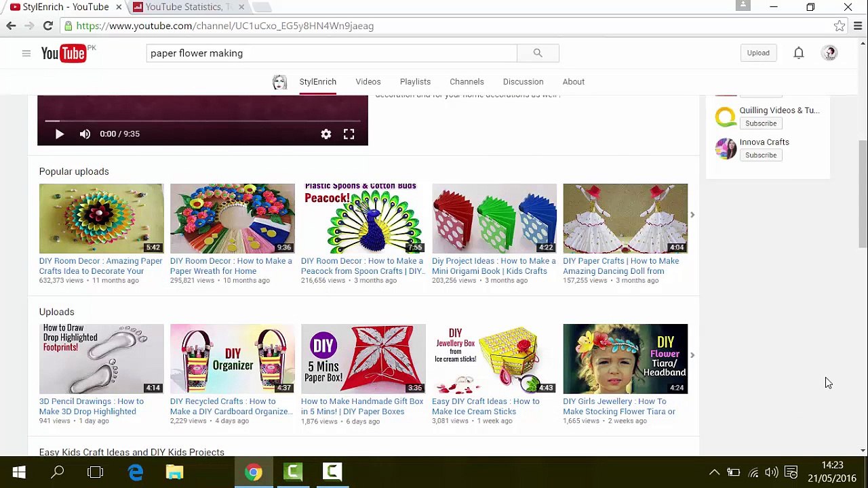Open File Explorer from taskbar
This screenshot has height=488, width=868.
pyautogui.click(x=174, y=472)
